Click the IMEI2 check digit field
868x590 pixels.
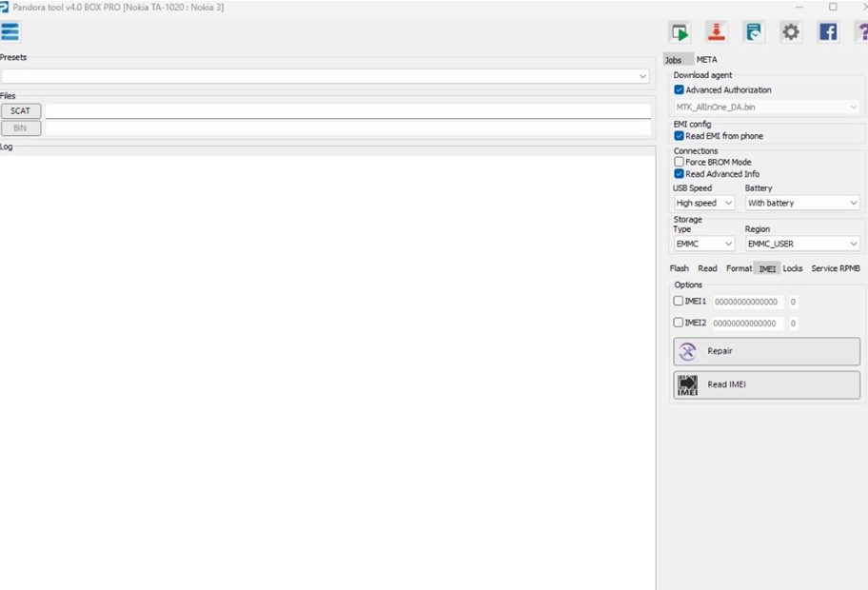(793, 324)
